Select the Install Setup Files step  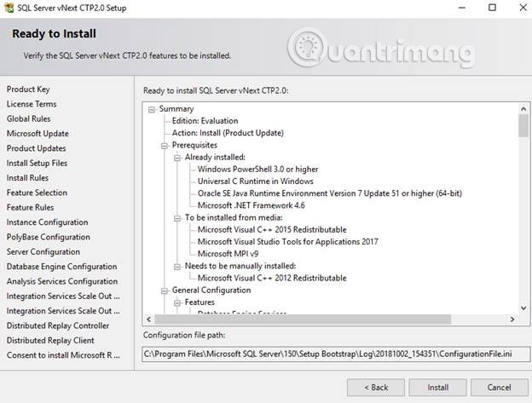(37, 163)
